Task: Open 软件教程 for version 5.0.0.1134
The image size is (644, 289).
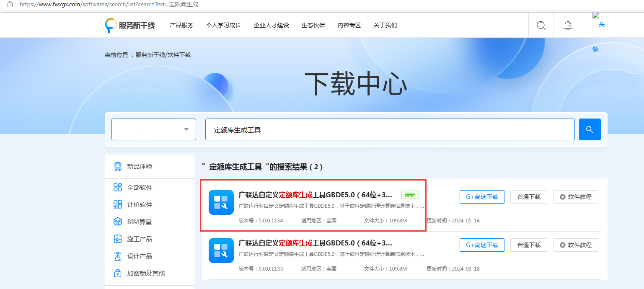Action: [576, 197]
